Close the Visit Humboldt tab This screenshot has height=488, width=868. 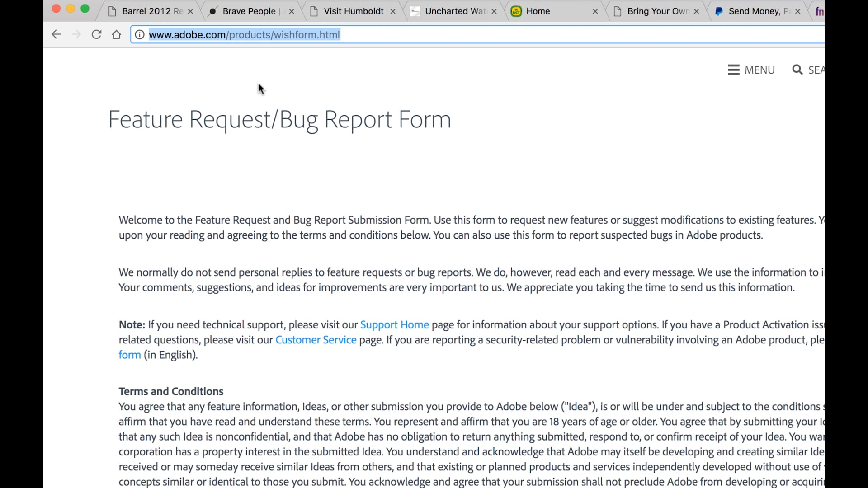tap(393, 12)
